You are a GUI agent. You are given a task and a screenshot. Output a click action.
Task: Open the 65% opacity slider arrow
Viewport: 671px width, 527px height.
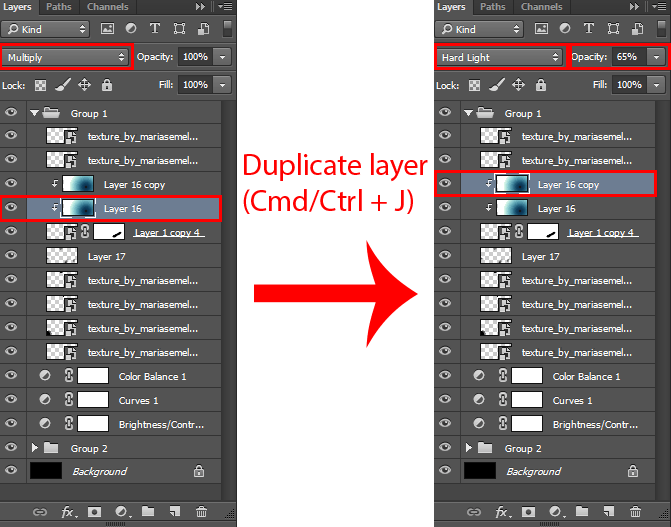pyautogui.click(x=656, y=58)
